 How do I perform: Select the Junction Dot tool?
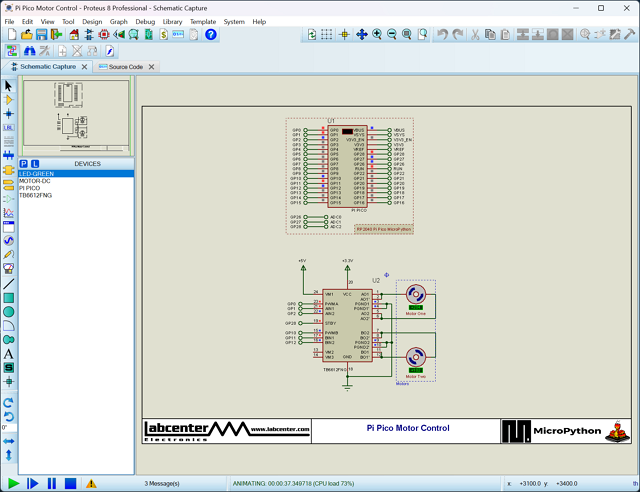9,114
